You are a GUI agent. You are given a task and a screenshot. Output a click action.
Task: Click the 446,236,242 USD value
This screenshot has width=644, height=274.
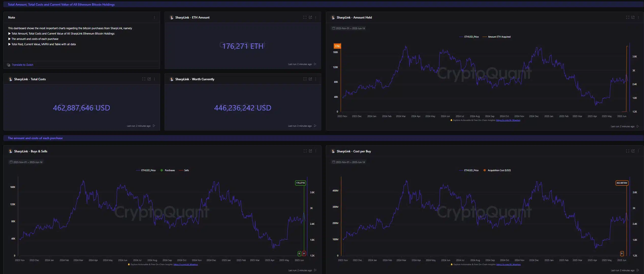(243, 108)
